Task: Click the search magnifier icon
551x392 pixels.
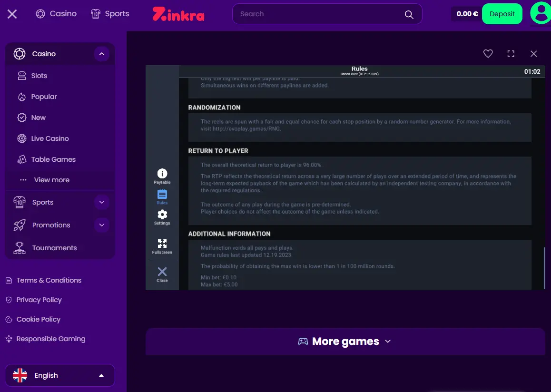Action: 409,14
